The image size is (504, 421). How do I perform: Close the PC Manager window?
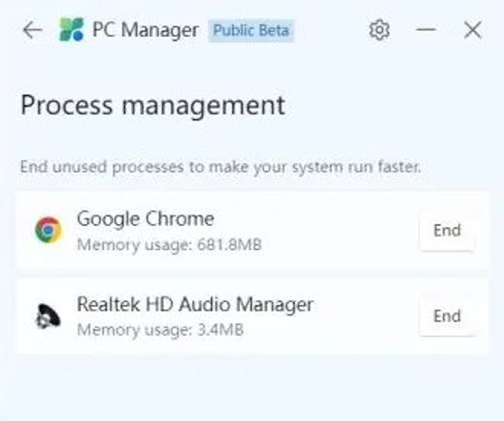(472, 30)
